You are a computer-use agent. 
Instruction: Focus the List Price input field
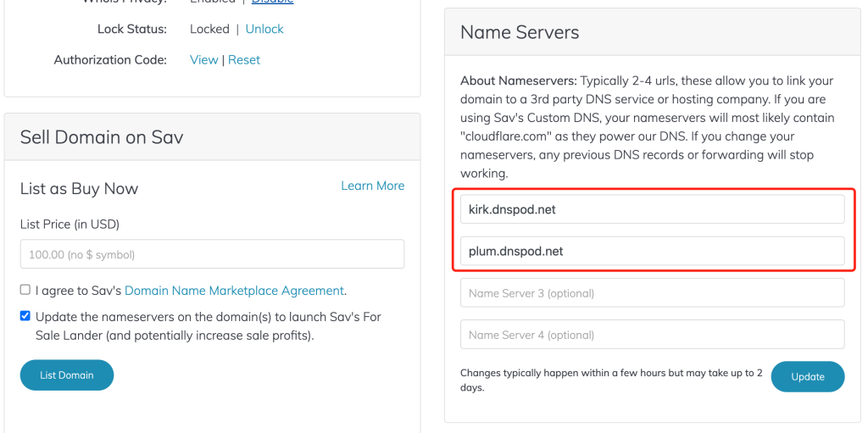click(x=212, y=254)
